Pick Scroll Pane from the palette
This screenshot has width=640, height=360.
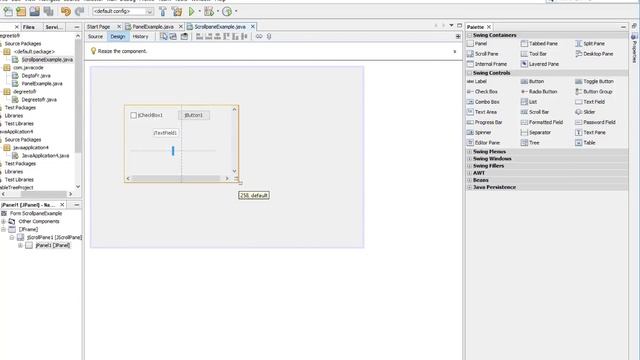point(482,54)
